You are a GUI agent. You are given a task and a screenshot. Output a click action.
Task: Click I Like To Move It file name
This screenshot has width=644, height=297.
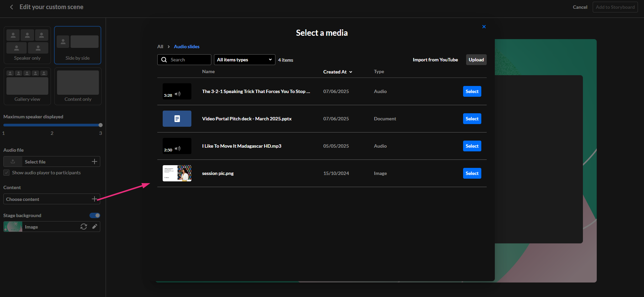tap(242, 146)
